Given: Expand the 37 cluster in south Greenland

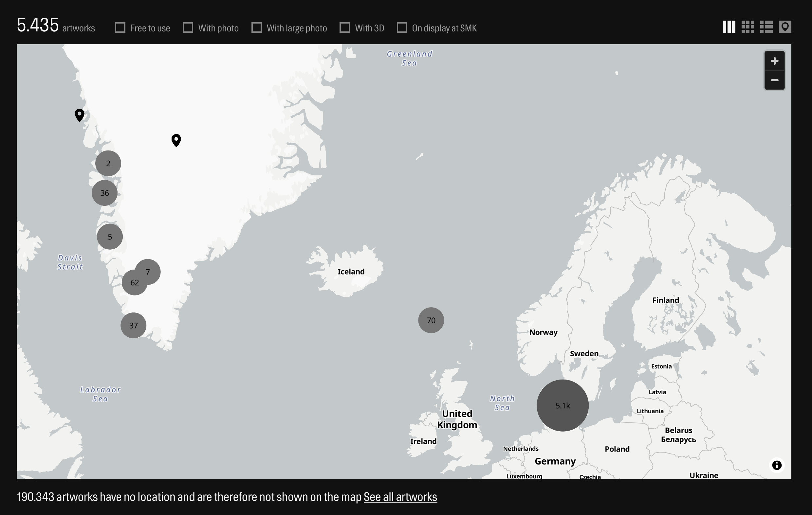Looking at the screenshot, I should (133, 326).
